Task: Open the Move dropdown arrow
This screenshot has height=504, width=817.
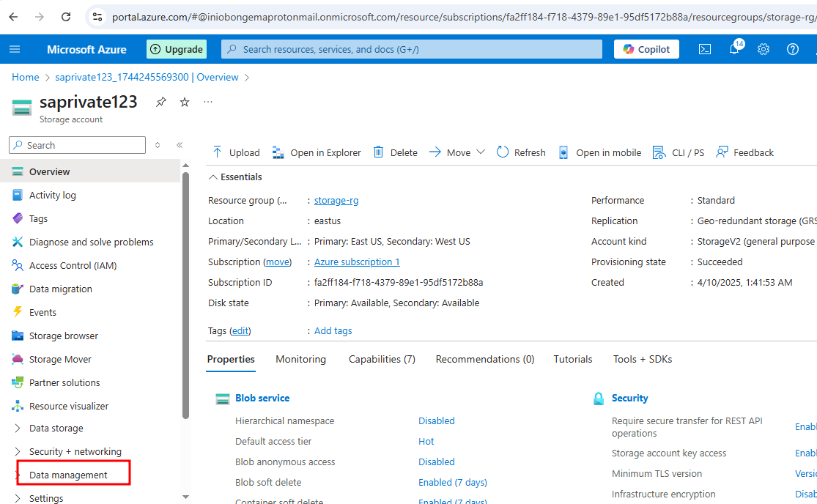Action: 481,152
